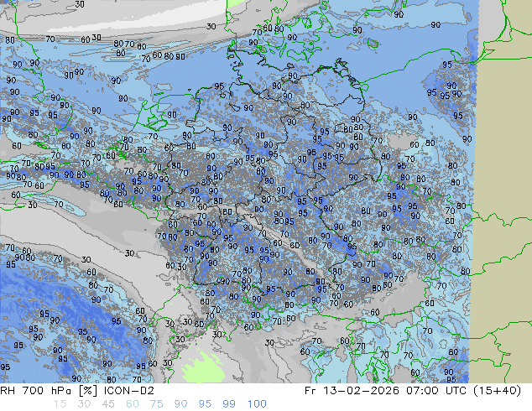Select the 75 legend value
This screenshot has height=411, width=532.
156,404
